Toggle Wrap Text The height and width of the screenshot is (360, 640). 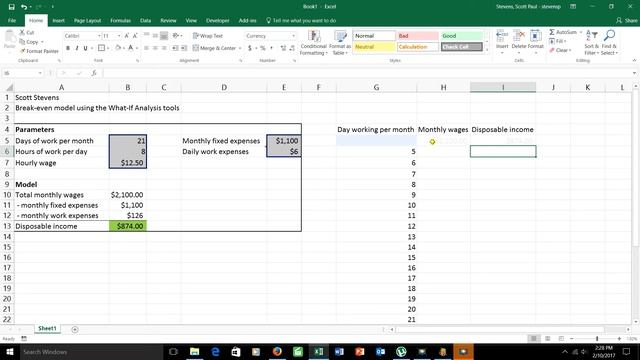pos(208,36)
